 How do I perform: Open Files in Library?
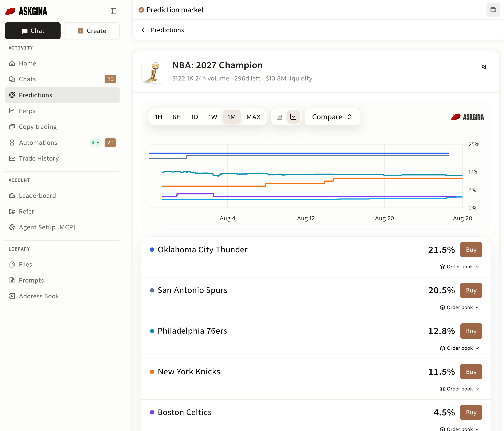[62, 265]
